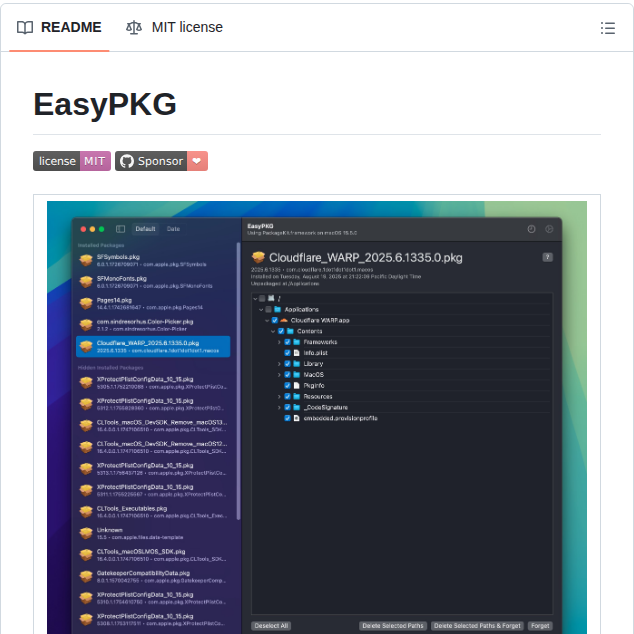Uncheck the Frameworks checkbox
Image resolution: width=634 pixels, height=634 pixels.
pyautogui.click(x=287, y=342)
